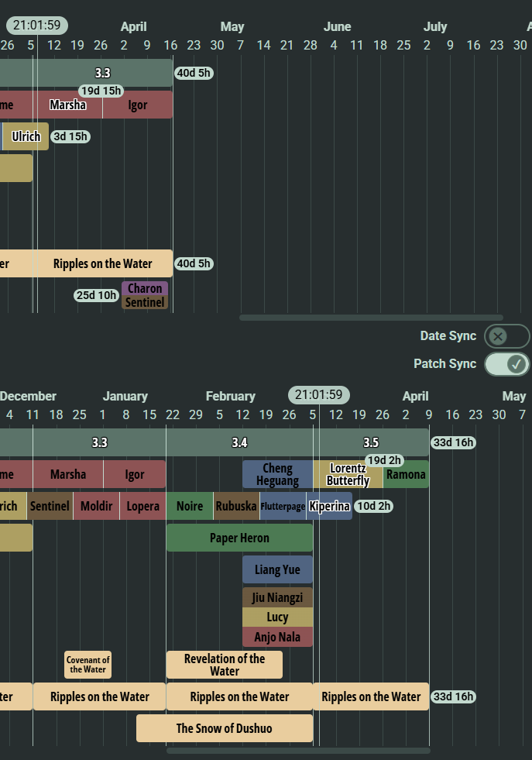
Task: Select the Anjo Nala bar
Action: 278,637
